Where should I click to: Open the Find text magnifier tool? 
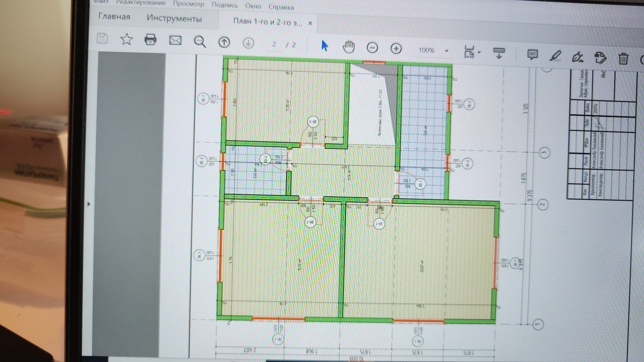(200, 42)
